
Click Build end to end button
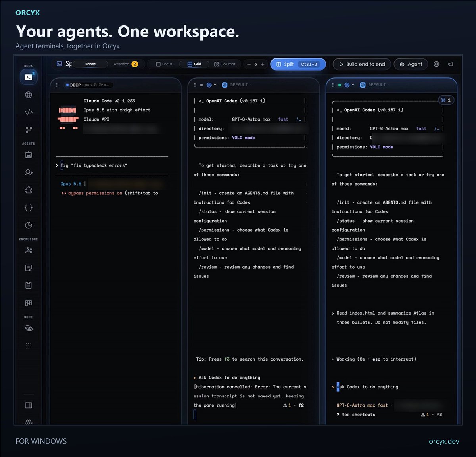click(x=362, y=64)
